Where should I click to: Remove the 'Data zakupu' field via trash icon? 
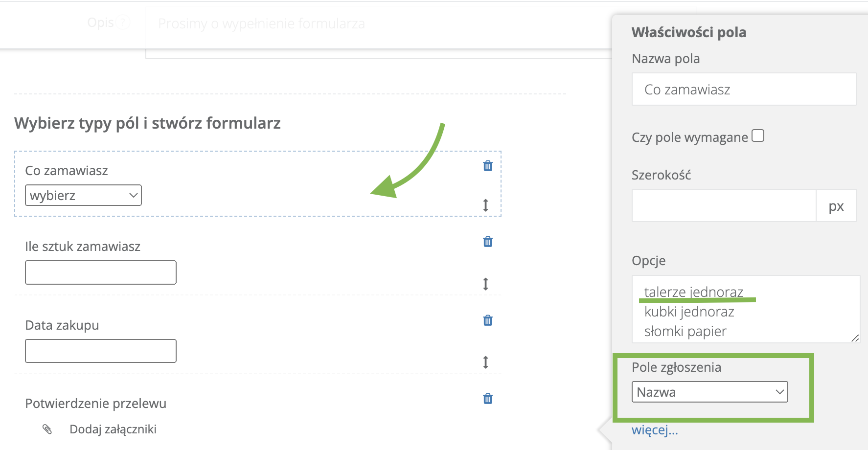[488, 320]
